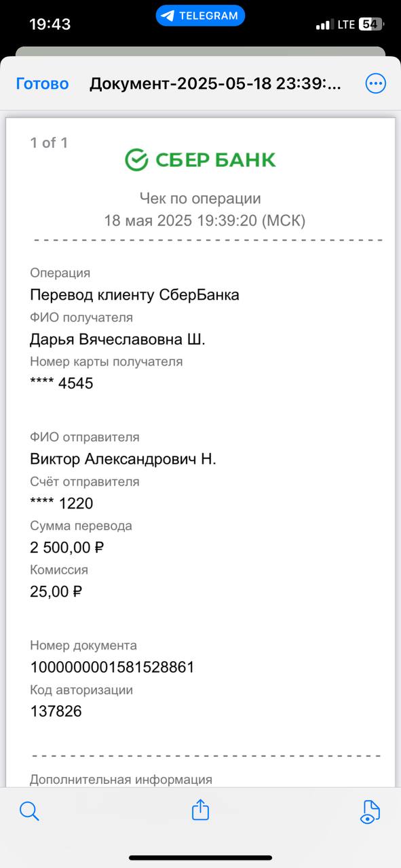Return to Telegram via the status pill
Viewport: 401px width, 868px height.
[x=200, y=16]
